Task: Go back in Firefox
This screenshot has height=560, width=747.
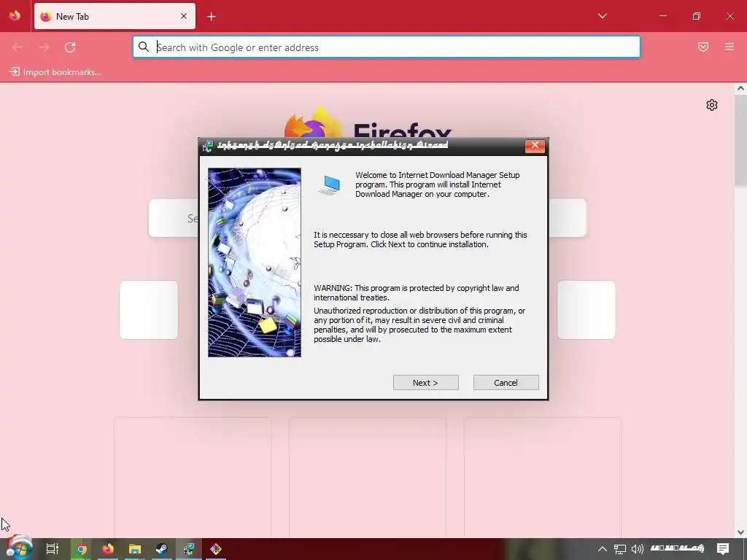Action: tap(18, 47)
